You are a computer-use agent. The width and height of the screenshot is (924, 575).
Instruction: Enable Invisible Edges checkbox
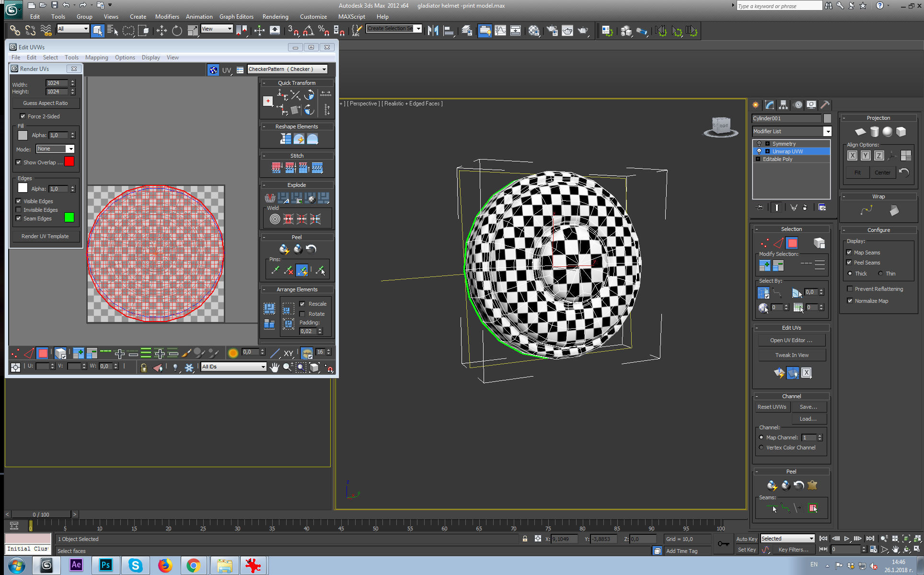coord(19,210)
